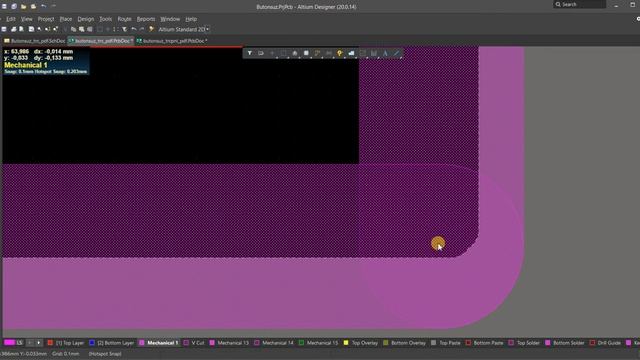Click the place keepout icon in Active Bar
Image resolution: width=640 pixels, height=360 pixels.
362,53
